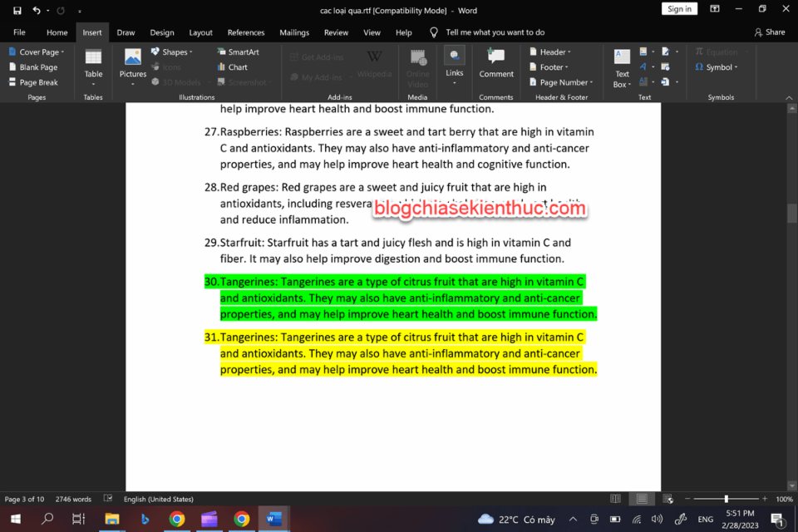Launch Chrome from the taskbar
This screenshot has height=532, width=798.
coord(176,518)
